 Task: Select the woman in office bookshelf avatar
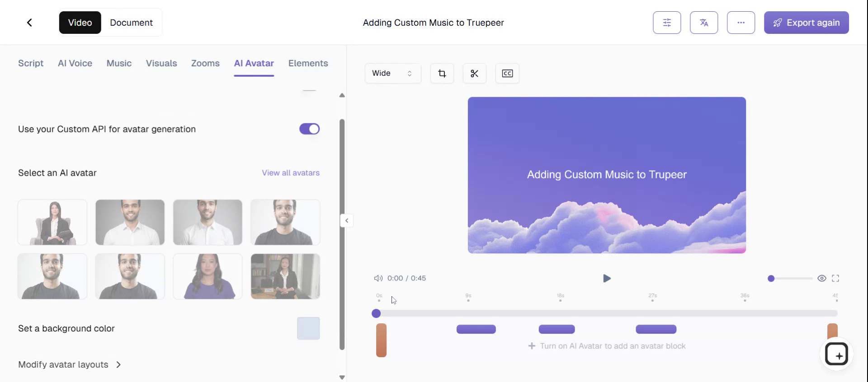(285, 276)
